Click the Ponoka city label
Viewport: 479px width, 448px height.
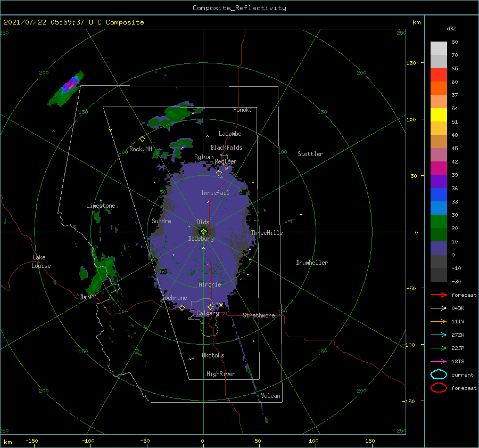pyautogui.click(x=243, y=110)
